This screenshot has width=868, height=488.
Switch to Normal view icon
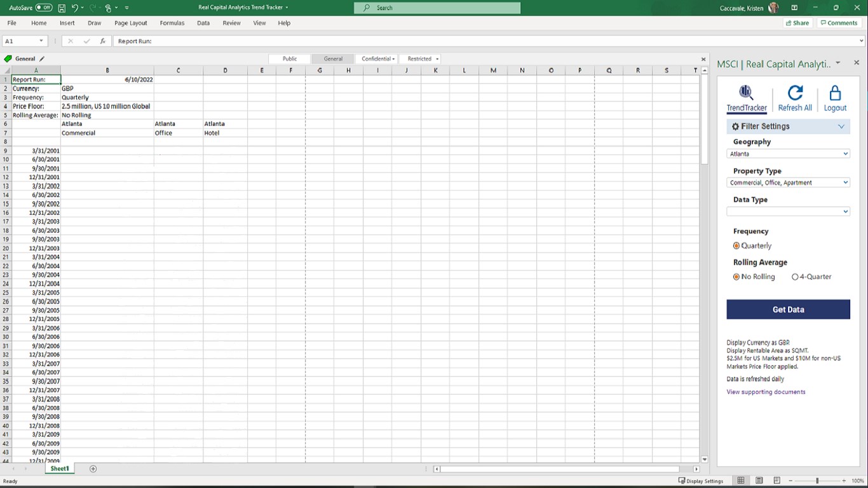[741, 481]
